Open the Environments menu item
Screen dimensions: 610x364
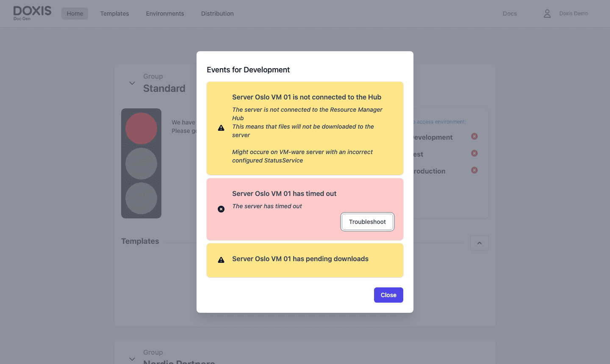pyautogui.click(x=165, y=14)
